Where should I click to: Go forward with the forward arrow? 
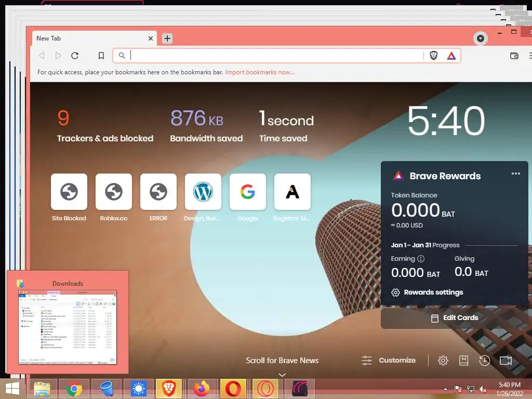tap(58, 55)
